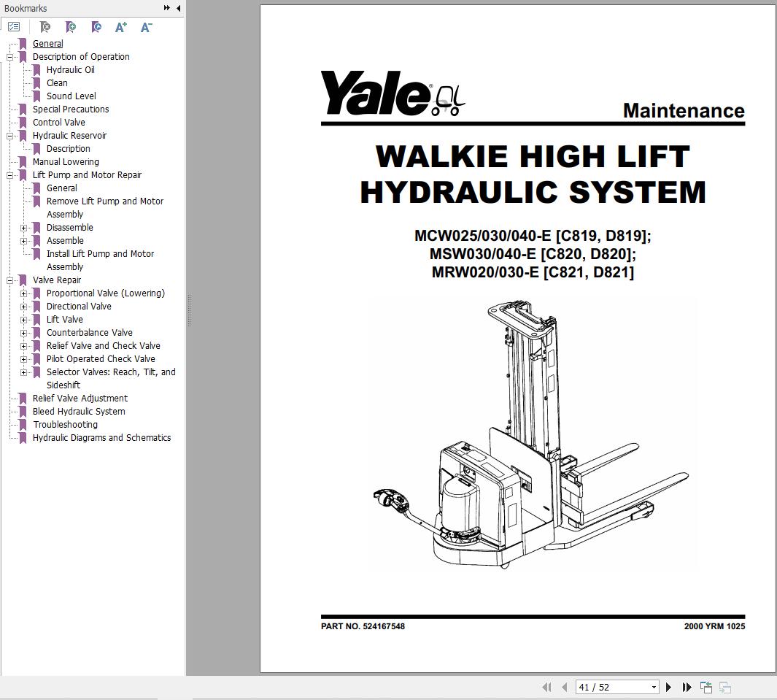The height and width of the screenshot is (700, 777).
Task: Collapse the Lift Pump and Motor Repair bookmark
Action: pos(9,175)
